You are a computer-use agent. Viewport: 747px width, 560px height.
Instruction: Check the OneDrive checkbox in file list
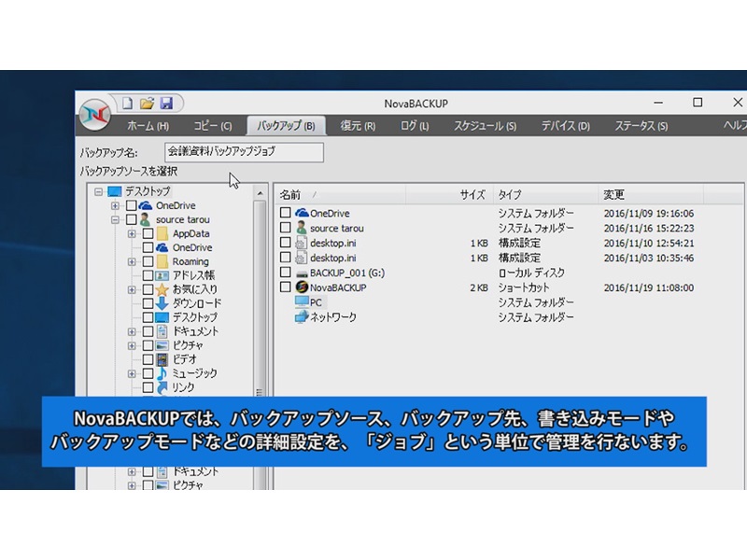click(x=286, y=213)
